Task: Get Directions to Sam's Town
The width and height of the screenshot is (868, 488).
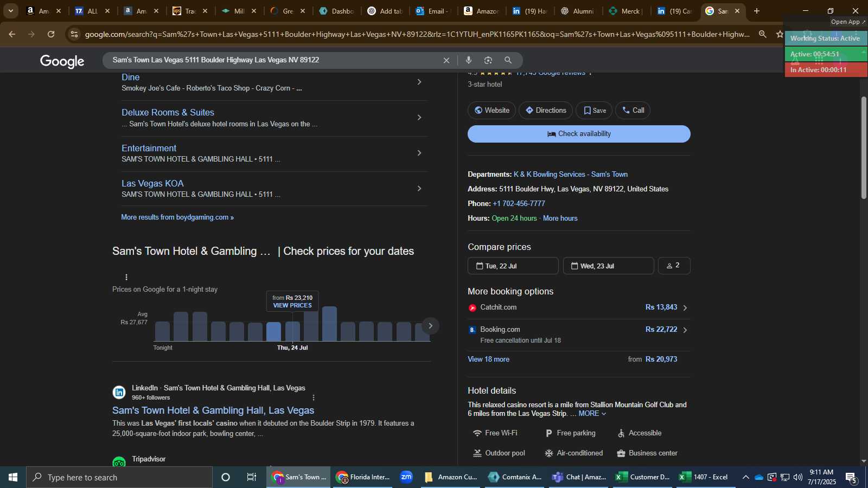Action: tap(546, 110)
